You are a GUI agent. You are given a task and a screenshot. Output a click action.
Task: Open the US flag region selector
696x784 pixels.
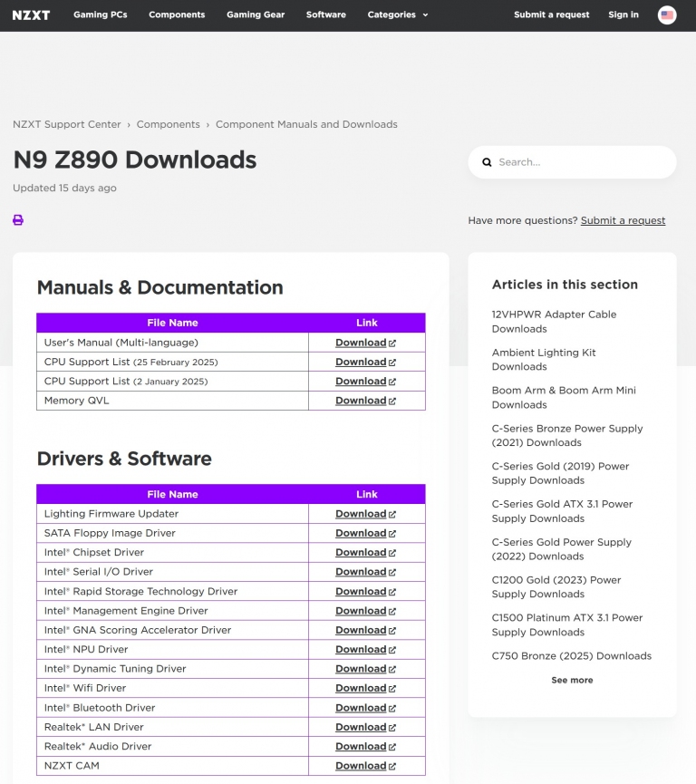click(x=667, y=15)
